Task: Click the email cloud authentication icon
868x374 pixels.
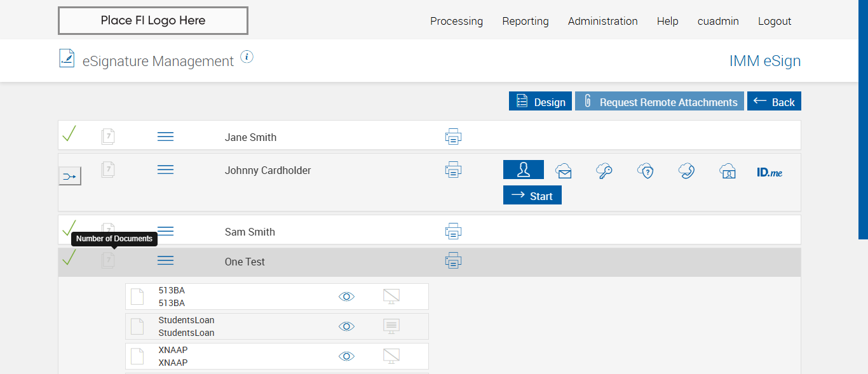Action: [563, 170]
